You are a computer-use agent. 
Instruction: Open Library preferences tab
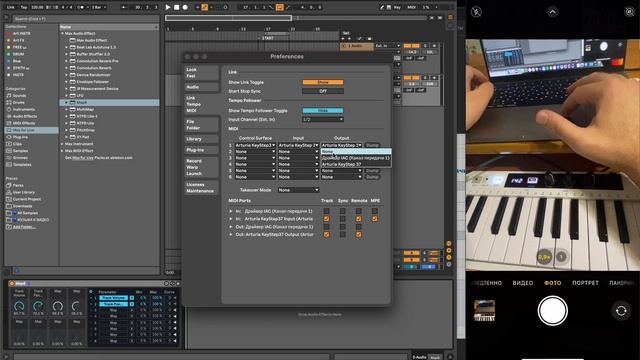coord(202,139)
